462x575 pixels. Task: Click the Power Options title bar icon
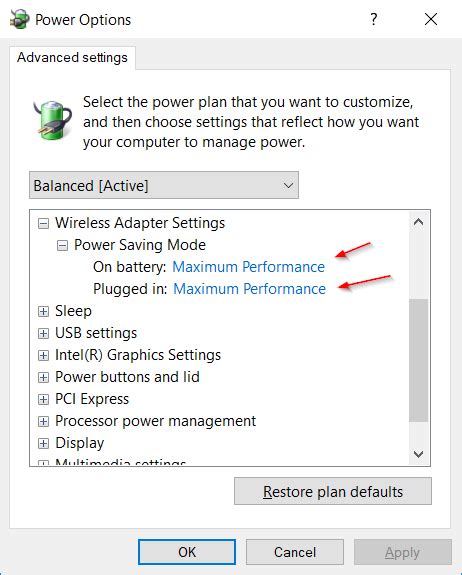(x=19, y=19)
